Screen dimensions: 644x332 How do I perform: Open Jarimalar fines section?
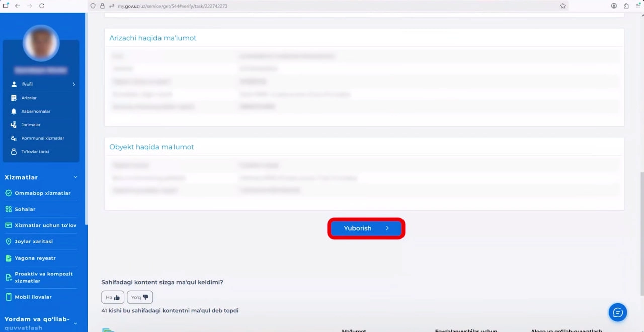pos(31,125)
